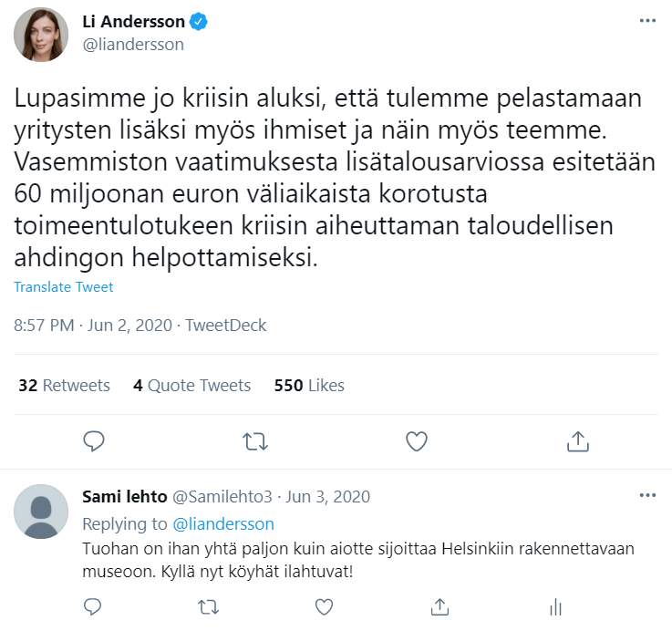Click the @liandersson mention in the reply
Viewport: 672px width, 631px height.
222,524
